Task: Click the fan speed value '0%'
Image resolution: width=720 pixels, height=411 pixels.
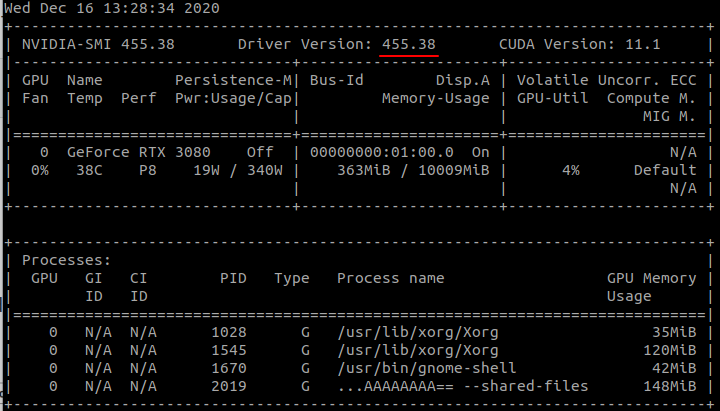Action: click(40, 170)
